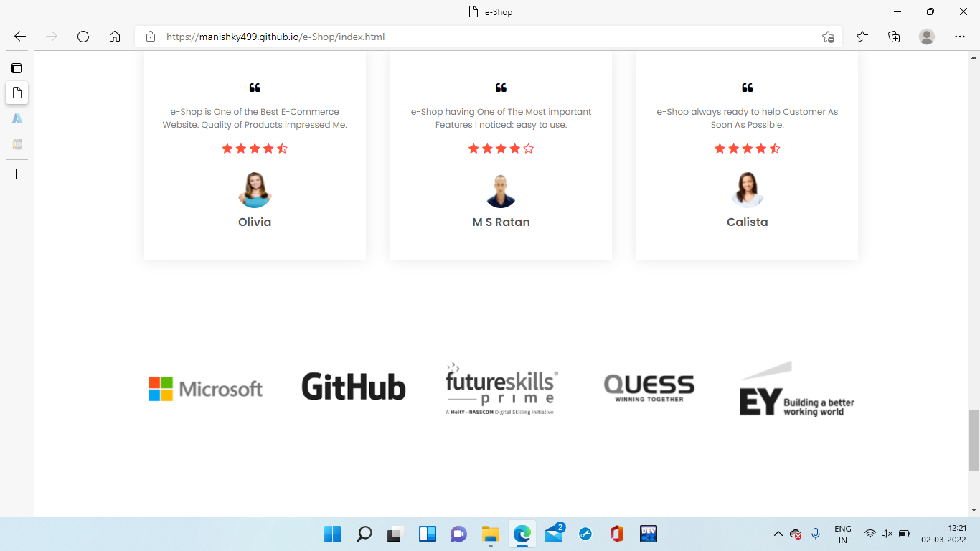This screenshot has width=980, height=551.
Task: Open the Office app on taskbar
Action: 616,534
